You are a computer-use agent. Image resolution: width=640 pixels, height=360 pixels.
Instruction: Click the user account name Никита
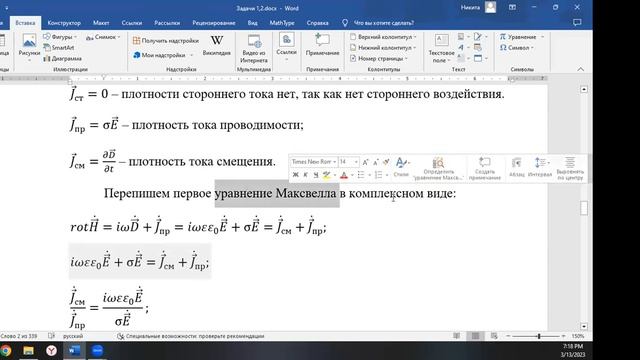pos(470,7)
